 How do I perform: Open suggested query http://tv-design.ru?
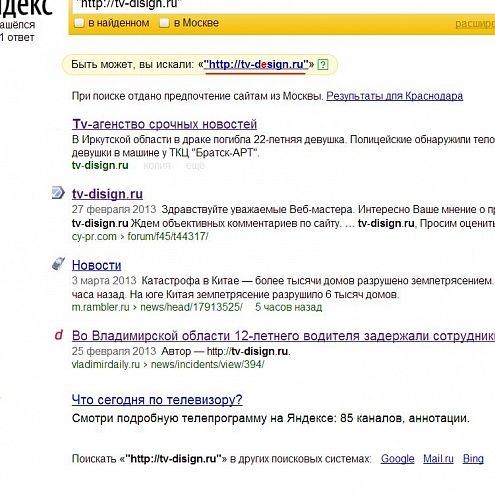256,64
